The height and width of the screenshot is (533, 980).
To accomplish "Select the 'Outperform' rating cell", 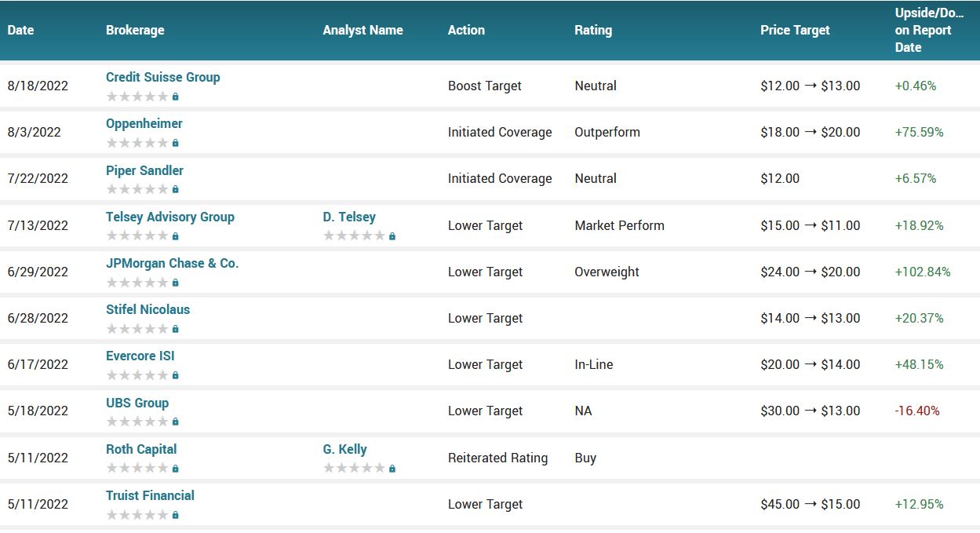I will tap(607, 132).
